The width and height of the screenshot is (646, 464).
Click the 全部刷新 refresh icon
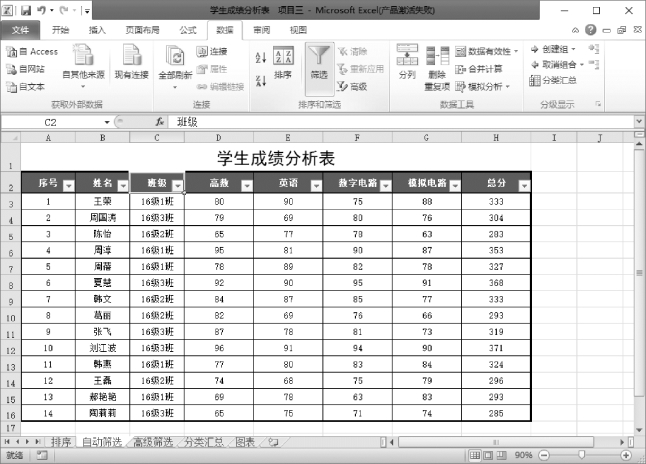click(175, 56)
